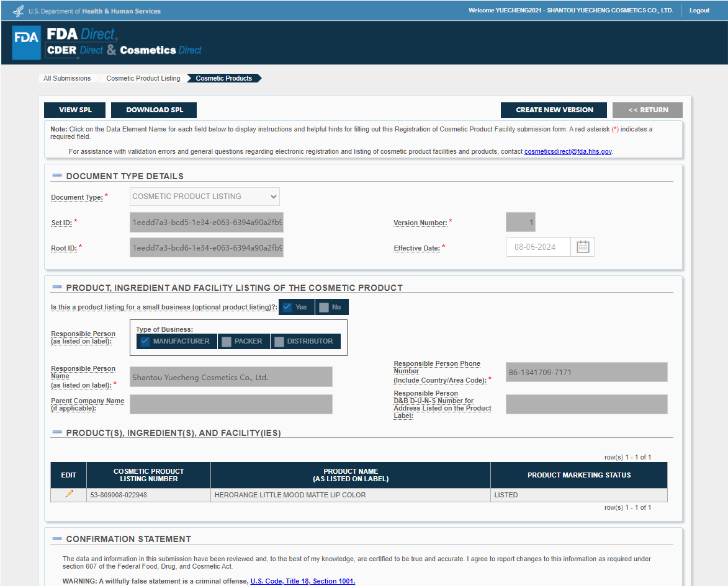Check the Yes small business option
Image resolution: width=728 pixels, height=586 pixels.
pos(287,307)
